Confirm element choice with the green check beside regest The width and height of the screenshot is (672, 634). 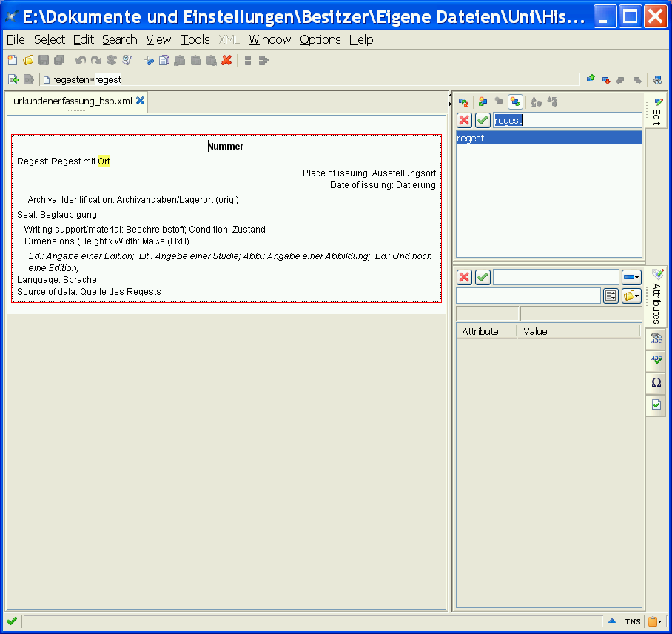[483, 121]
